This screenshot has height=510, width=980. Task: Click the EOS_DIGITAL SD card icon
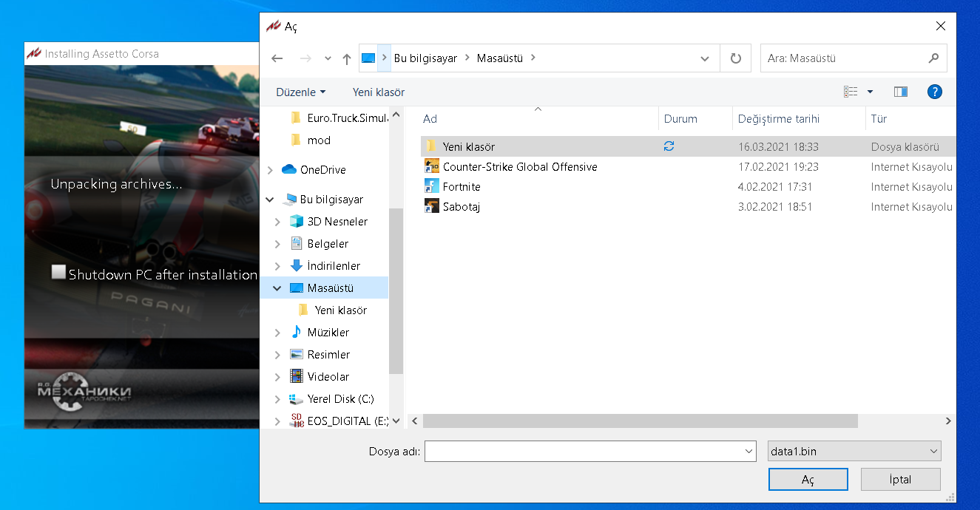[297, 421]
